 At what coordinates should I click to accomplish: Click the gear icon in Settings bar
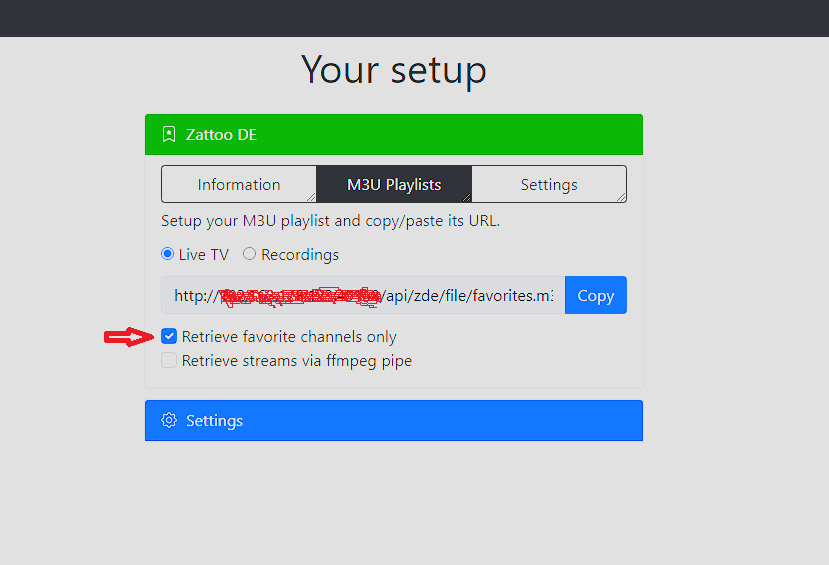[x=169, y=420]
